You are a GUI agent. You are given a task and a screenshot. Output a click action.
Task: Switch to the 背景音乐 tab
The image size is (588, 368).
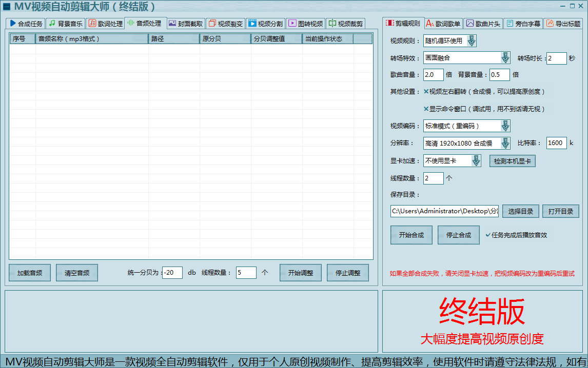point(66,24)
